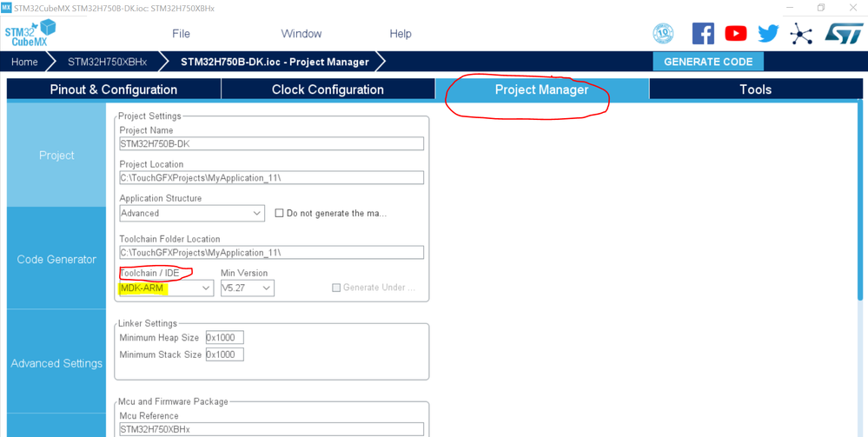Click the STM32CubeMX logo icon

[30, 34]
